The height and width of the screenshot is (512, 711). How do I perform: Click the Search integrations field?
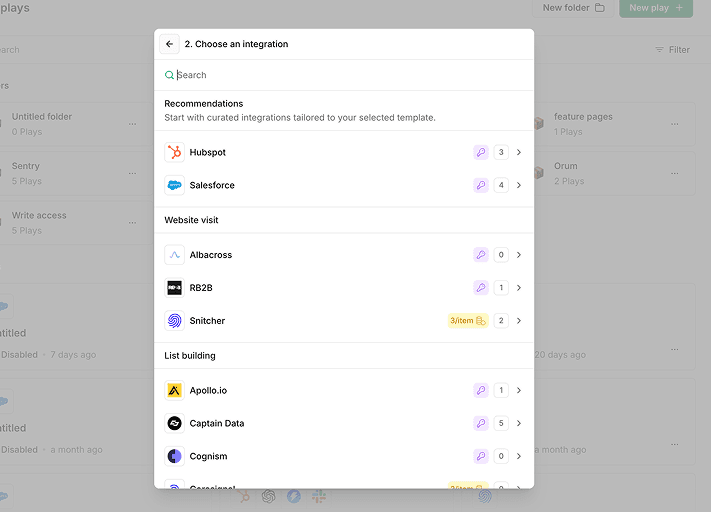click(x=344, y=75)
